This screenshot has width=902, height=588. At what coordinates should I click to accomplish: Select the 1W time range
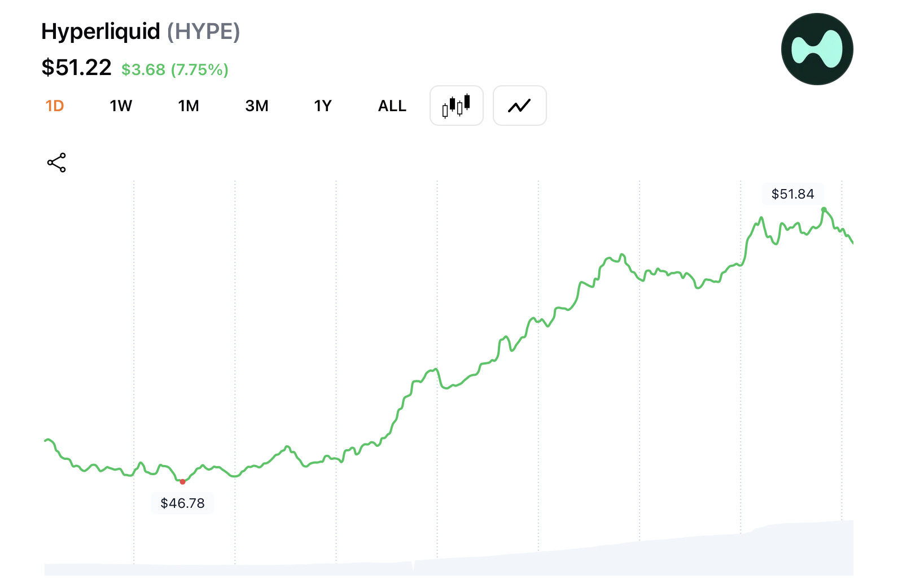pos(121,106)
